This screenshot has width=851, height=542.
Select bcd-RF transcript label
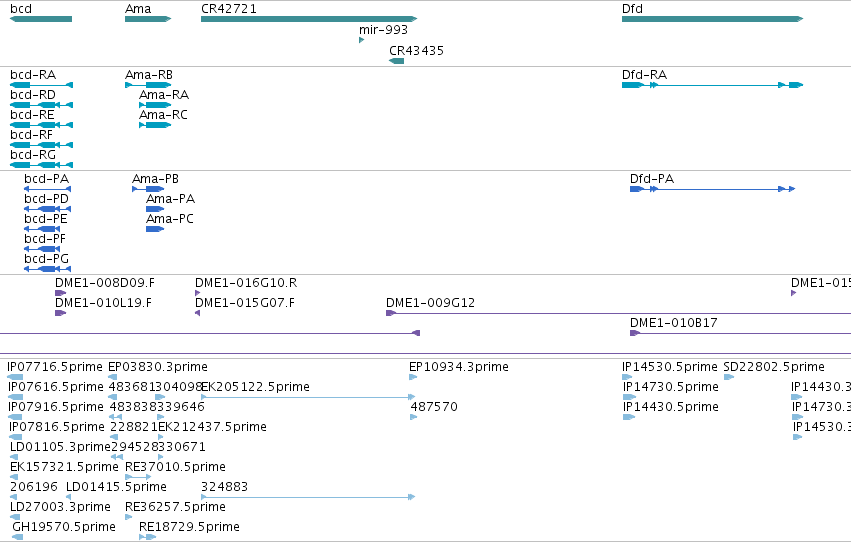pyautogui.click(x=31, y=135)
